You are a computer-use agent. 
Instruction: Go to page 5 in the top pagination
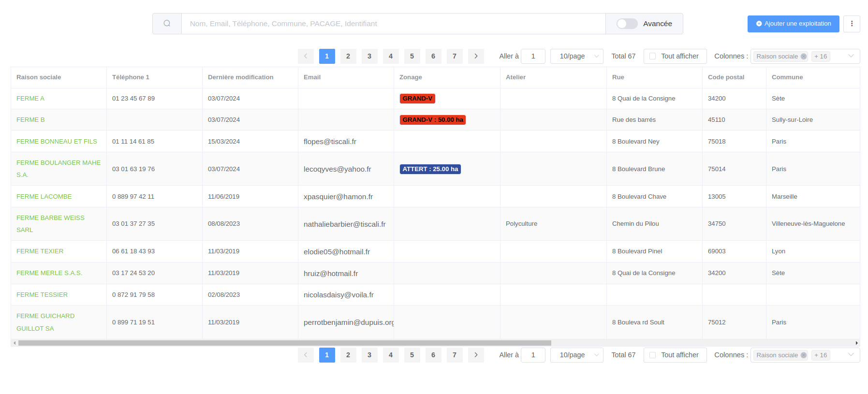(412, 56)
